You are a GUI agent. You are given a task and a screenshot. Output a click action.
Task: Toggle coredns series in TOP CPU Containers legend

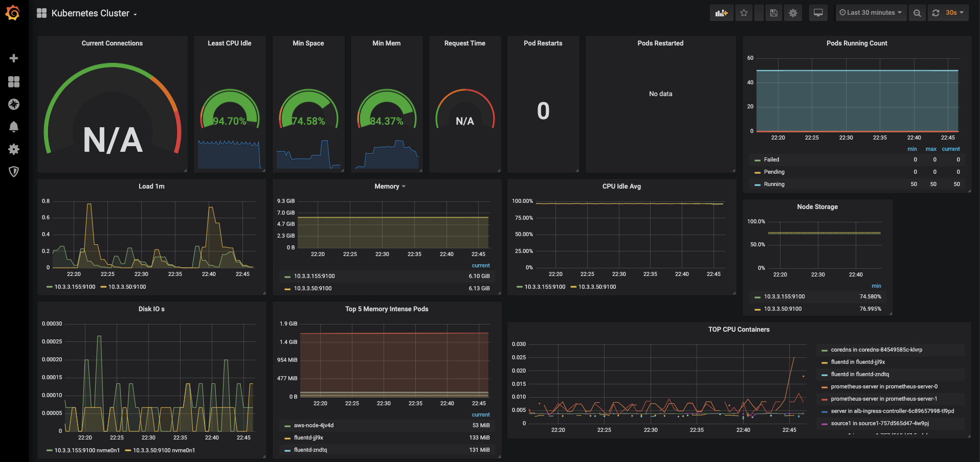(876, 350)
